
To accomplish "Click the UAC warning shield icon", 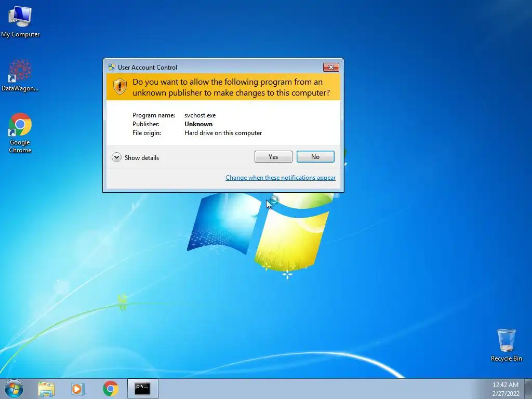I will (x=120, y=87).
